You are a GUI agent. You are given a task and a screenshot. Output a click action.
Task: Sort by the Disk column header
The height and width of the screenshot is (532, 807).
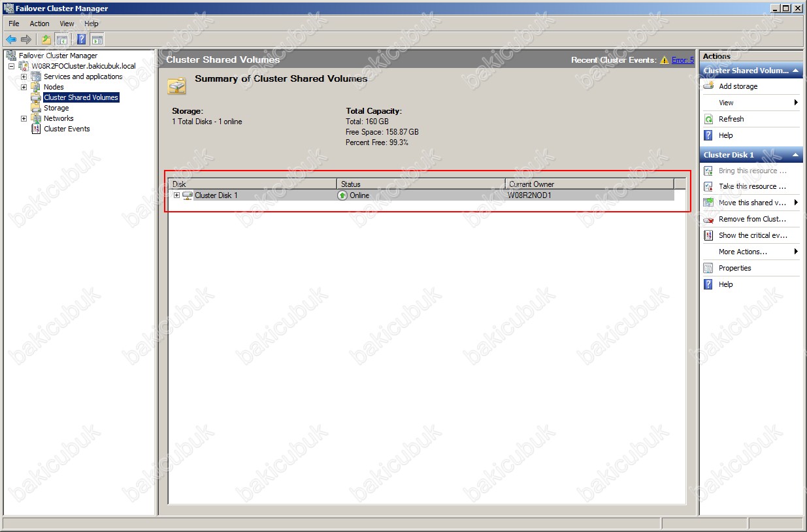pos(252,184)
